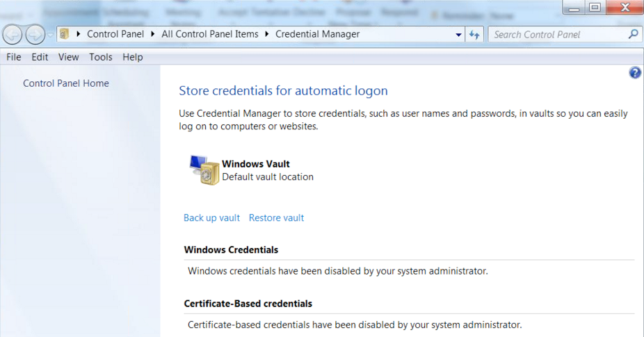Click the Credential Manager address bar icon
Image resolution: width=644 pixels, height=337 pixels.
click(x=64, y=34)
